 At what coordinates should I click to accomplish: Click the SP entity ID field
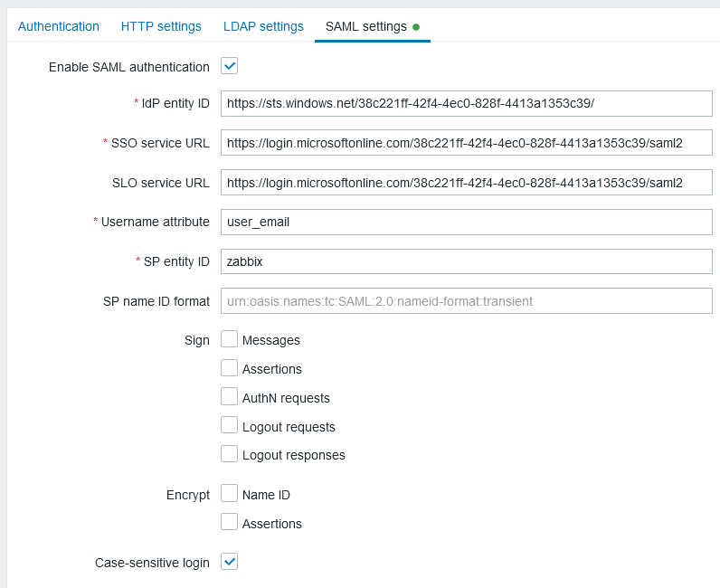coord(466,261)
